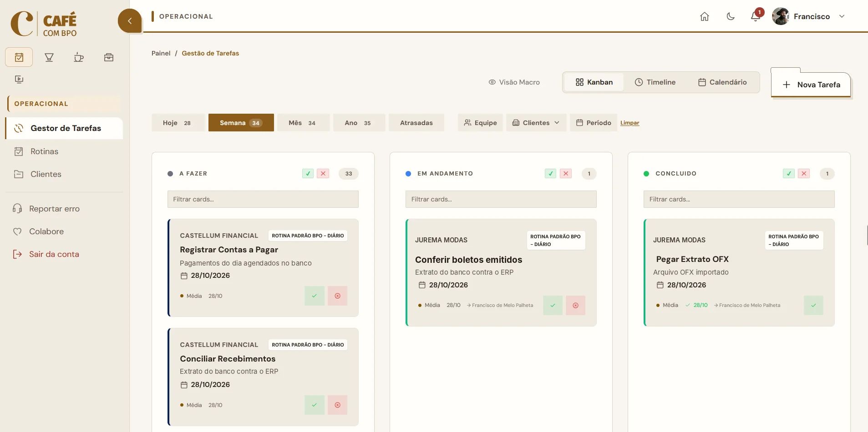Click the A Fazer column red X toggle
The width and height of the screenshot is (868, 432).
(323, 174)
